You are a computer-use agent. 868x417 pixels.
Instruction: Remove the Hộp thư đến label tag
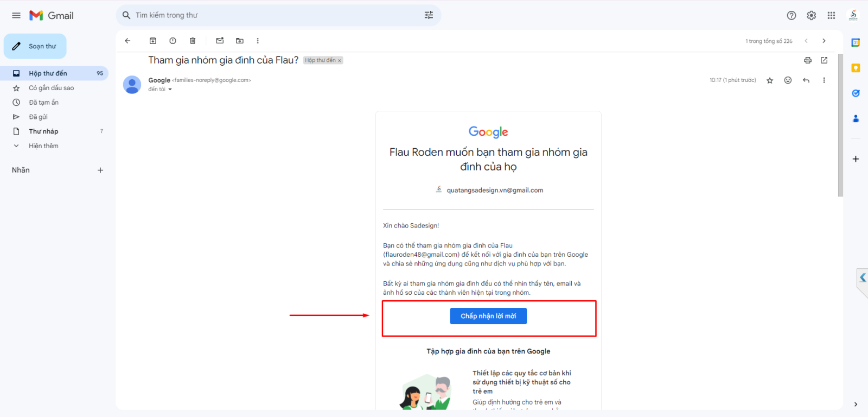(x=340, y=61)
